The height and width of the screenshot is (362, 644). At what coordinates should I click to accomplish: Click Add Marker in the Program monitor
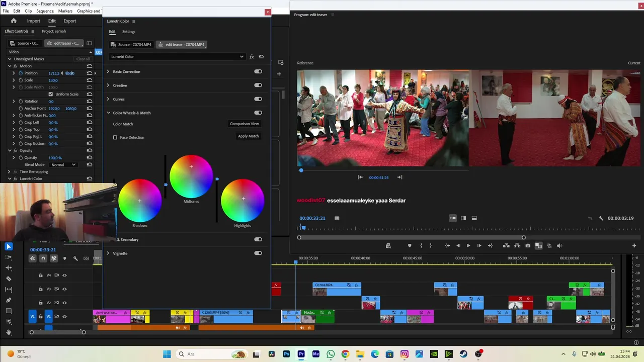(x=410, y=246)
